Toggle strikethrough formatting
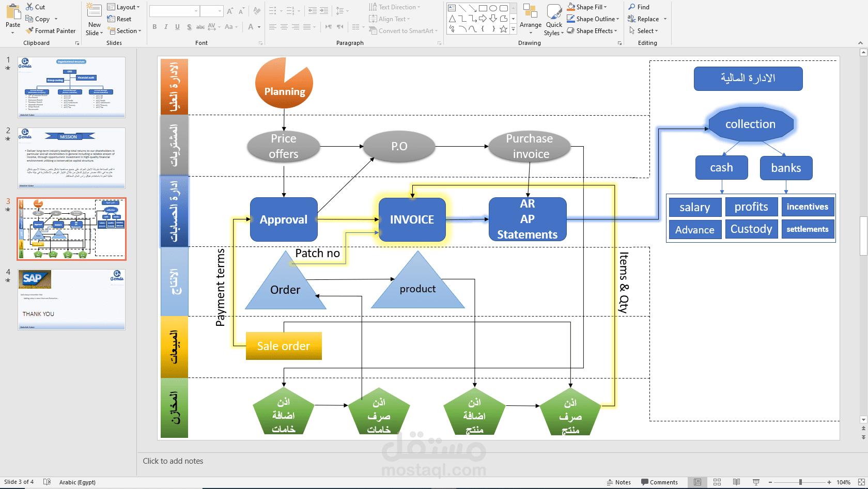 [200, 27]
